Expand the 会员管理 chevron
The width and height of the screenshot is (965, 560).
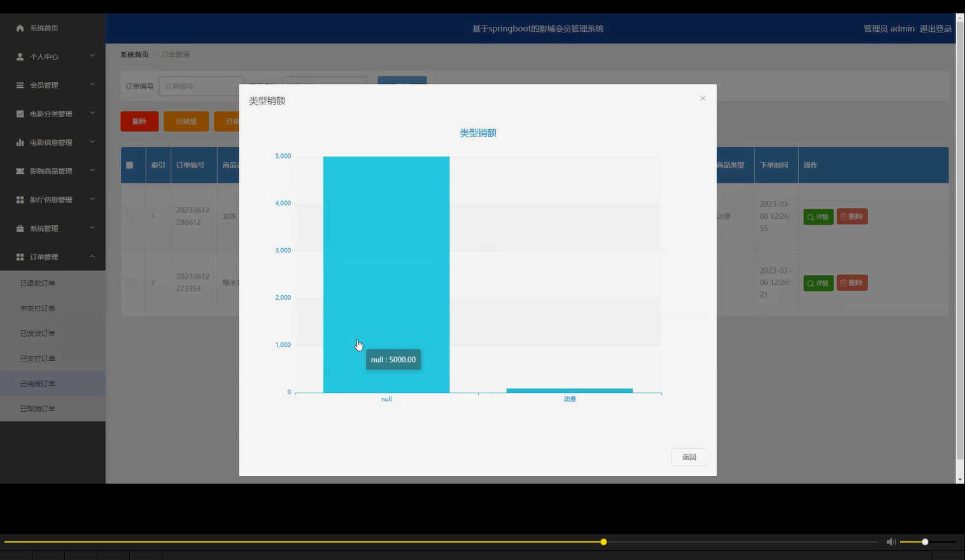92,85
